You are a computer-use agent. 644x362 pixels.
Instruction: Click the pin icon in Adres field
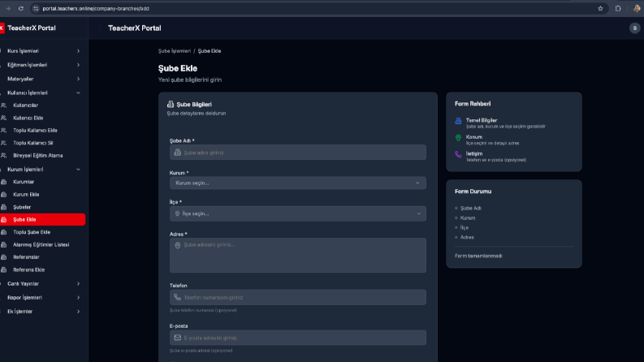177,245
